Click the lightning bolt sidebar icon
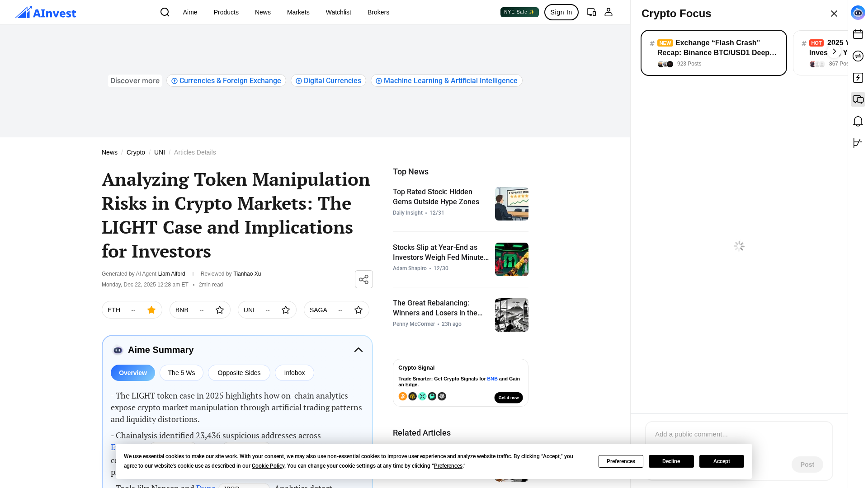Image resolution: width=868 pixels, height=488 pixels. pyautogui.click(x=858, y=78)
